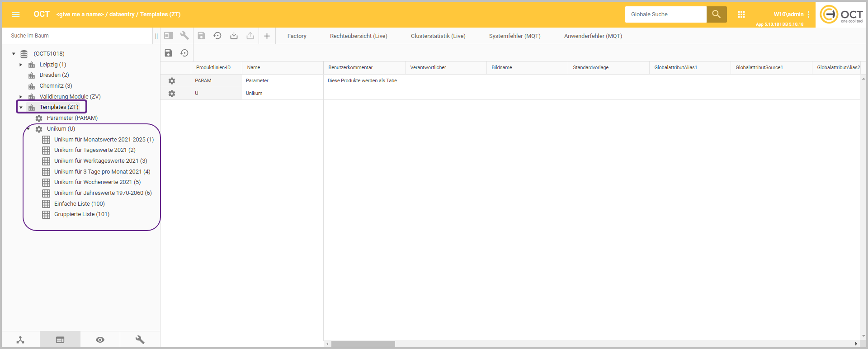This screenshot has width=868, height=349.
Task: Open the hamburger main menu
Action: 16,14
